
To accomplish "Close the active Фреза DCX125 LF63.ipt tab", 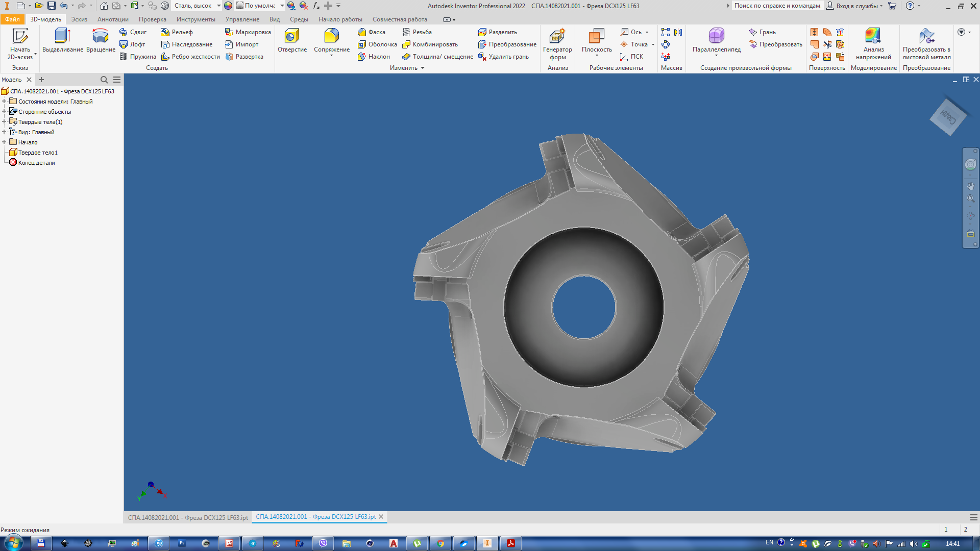I will click(381, 517).
